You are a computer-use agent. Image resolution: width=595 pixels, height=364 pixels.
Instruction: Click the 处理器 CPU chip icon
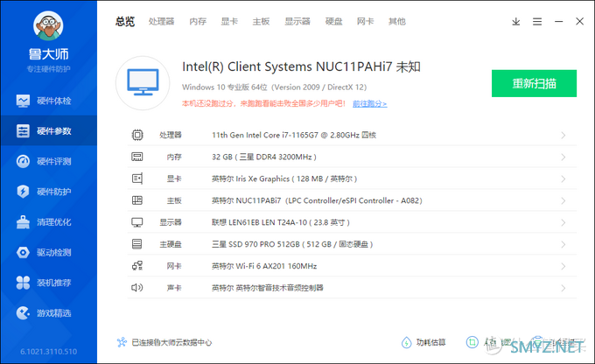click(x=137, y=135)
